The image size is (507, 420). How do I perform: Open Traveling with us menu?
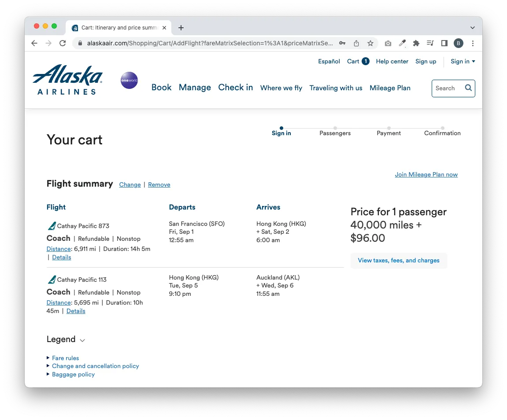pos(336,88)
